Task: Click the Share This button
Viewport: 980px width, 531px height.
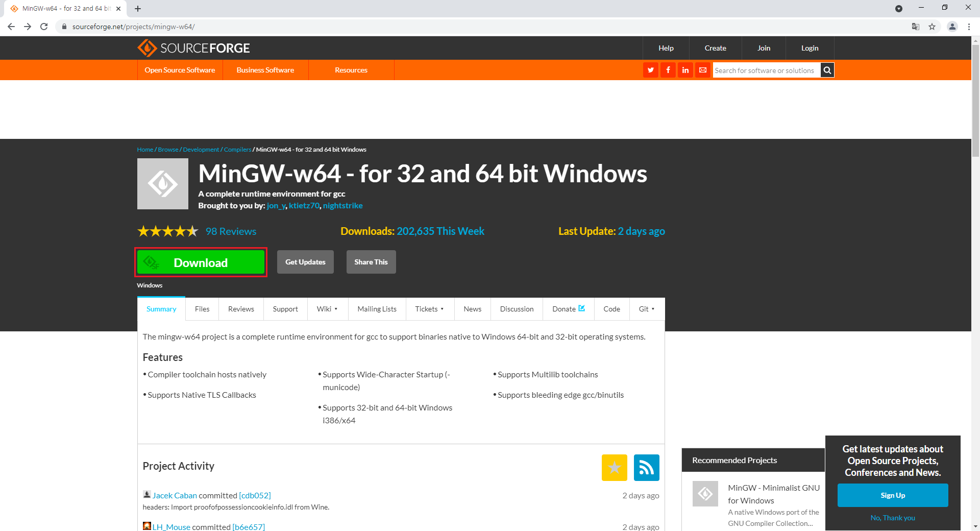Action: tap(371, 262)
